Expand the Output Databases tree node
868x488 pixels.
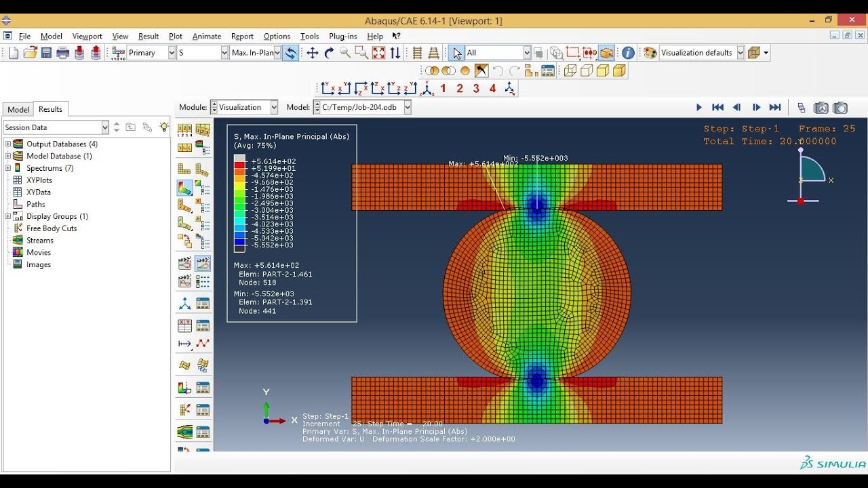8,144
